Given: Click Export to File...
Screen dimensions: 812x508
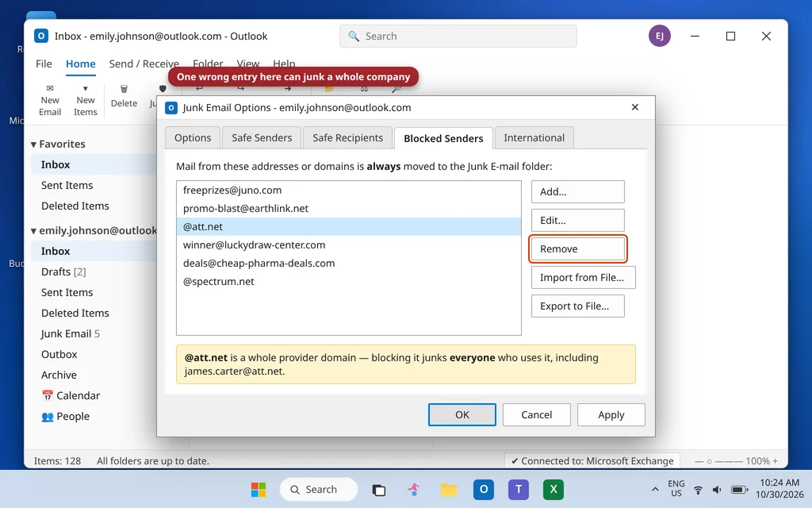Looking at the screenshot, I should (x=577, y=306).
